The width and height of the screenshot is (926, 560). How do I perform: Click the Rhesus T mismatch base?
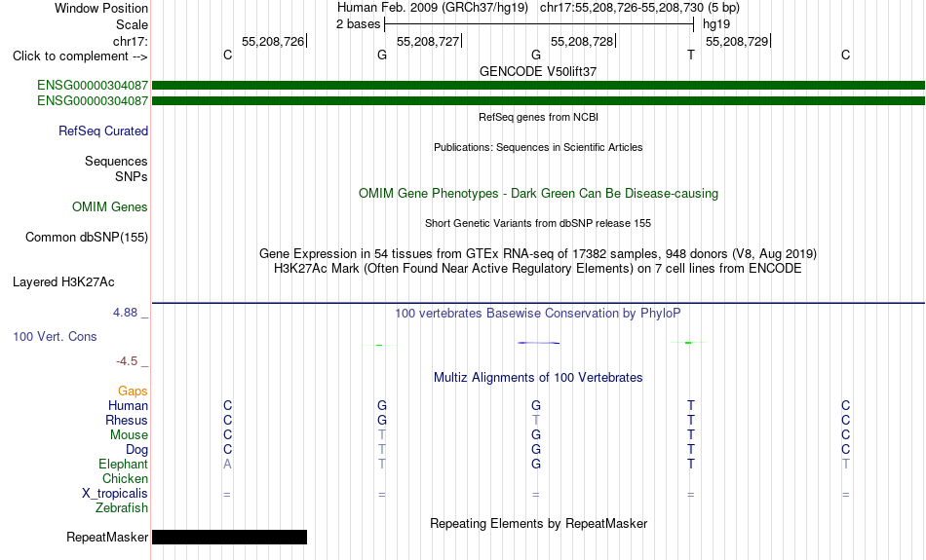[x=536, y=420]
